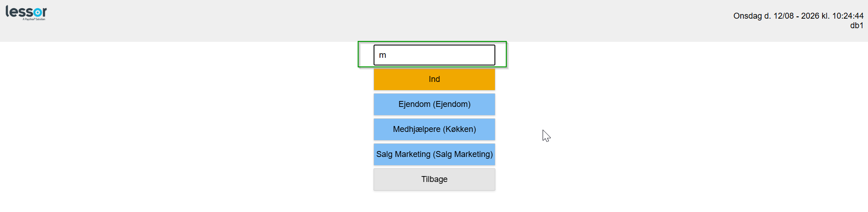Focus the search field containing "m"
The width and height of the screenshot is (868, 212).
click(x=434, y=55)
